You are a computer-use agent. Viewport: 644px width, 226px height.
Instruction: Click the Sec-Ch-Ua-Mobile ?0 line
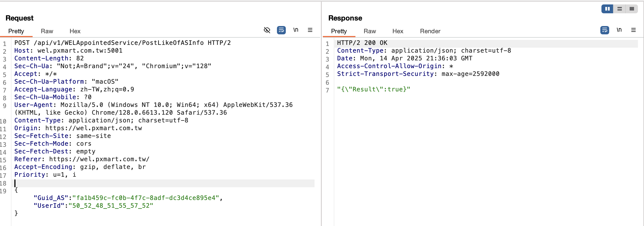(x=53, y=97)
